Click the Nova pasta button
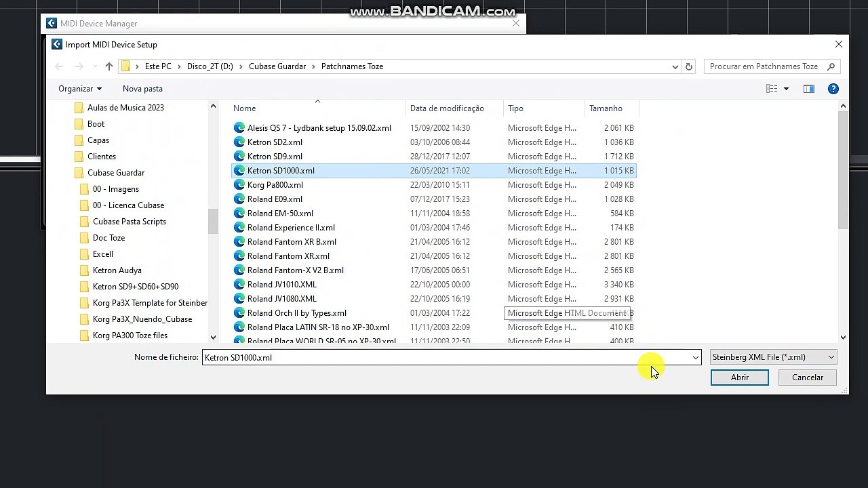 tap(142, 89)
